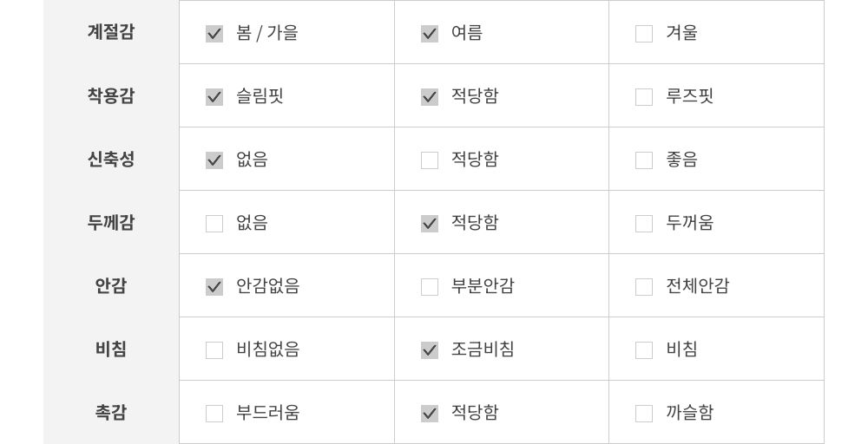This screenshot has width=868, height=444.
Task: Check the 까슬함 texture checkbox
Action: [644, 414]
